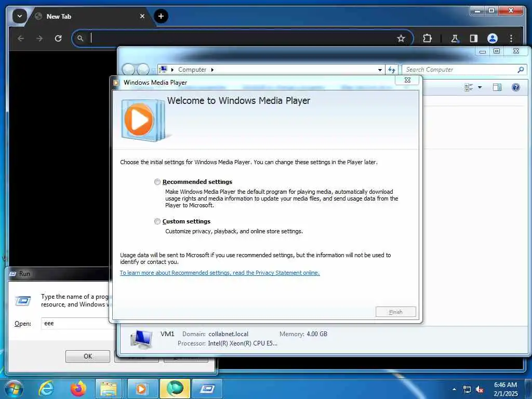This screenshot has width=532, height=399.
Task: Click the Computer icon in Explorer address bar
Action: tap(163, 69)
